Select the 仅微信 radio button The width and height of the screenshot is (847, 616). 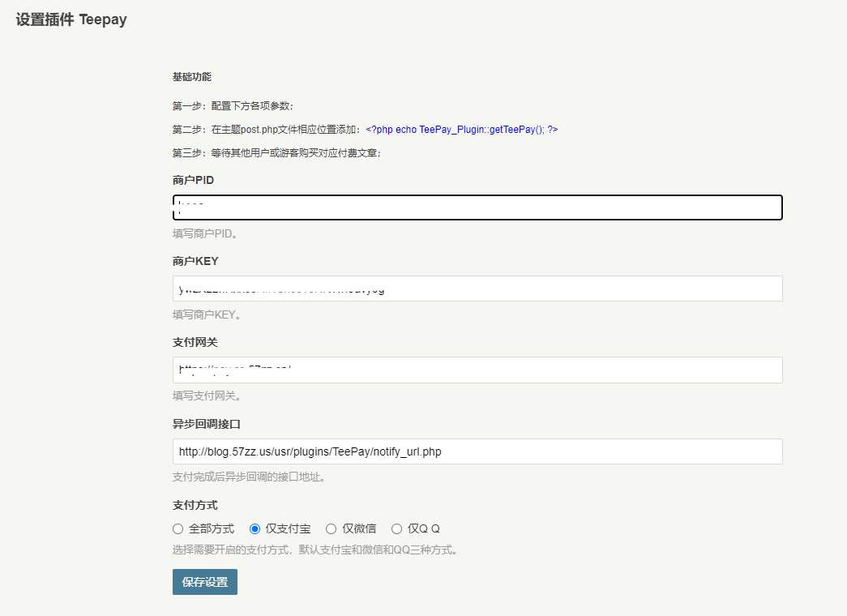[x=332, y=528]
